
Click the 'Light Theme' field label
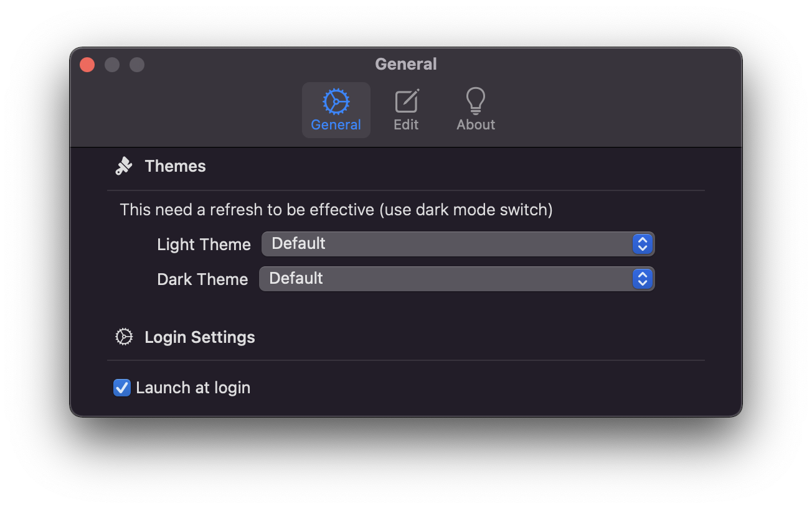coord(204,245)
